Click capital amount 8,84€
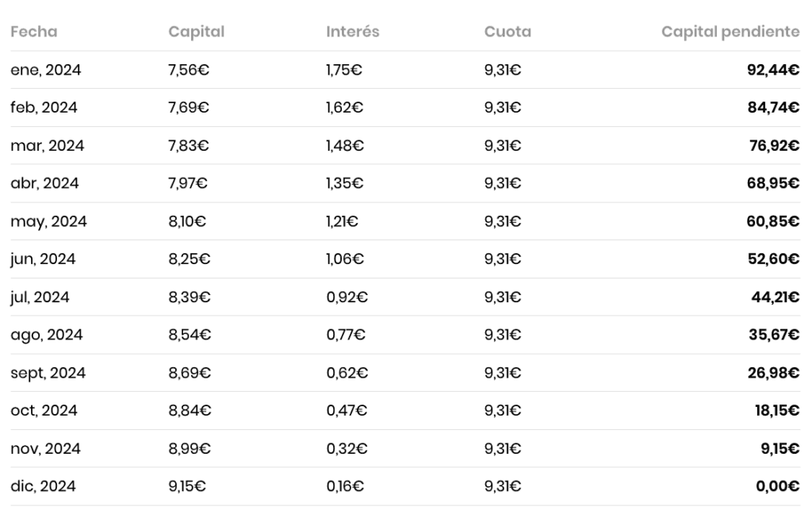This screenshot has height=518, width=812. (190, 411)
